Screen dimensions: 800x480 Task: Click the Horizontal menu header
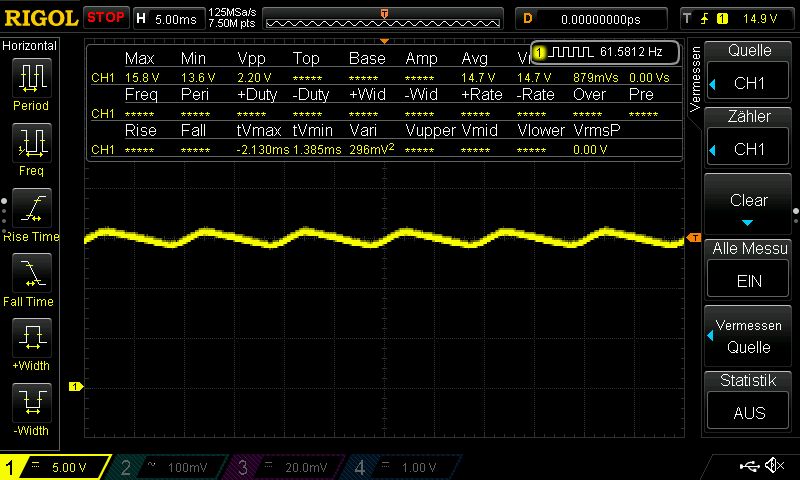click(30, 46)
